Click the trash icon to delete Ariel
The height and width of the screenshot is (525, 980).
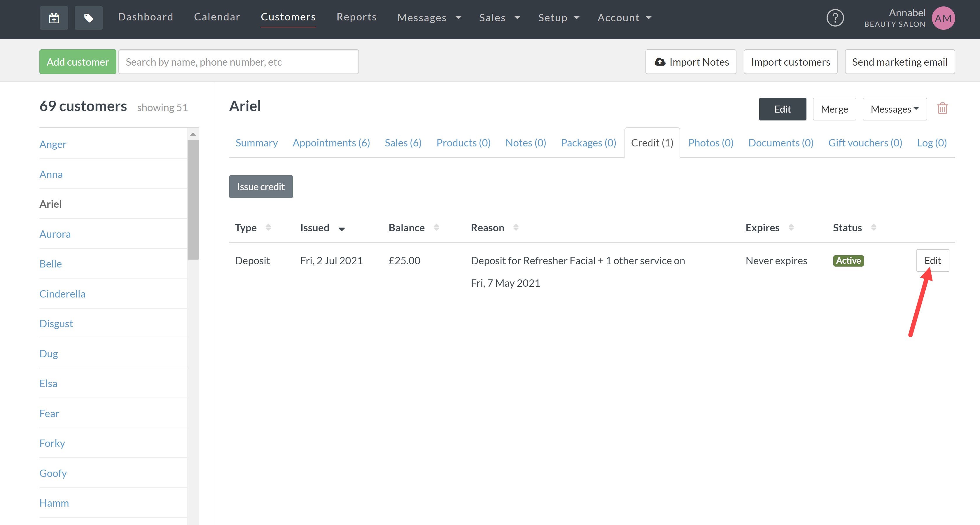pos(943,108)
